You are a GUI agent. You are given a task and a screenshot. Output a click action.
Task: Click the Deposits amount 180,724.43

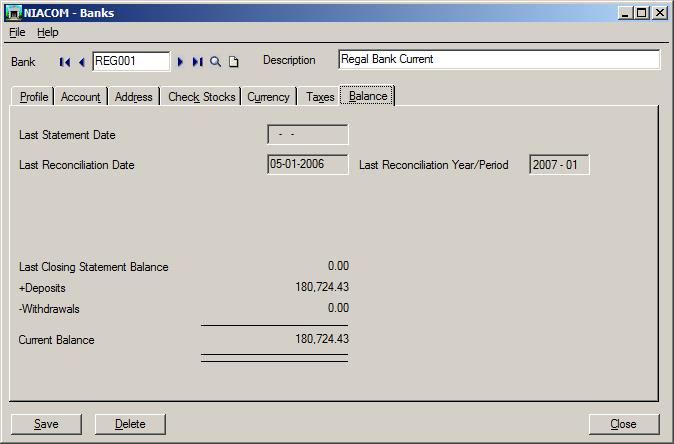322,287
